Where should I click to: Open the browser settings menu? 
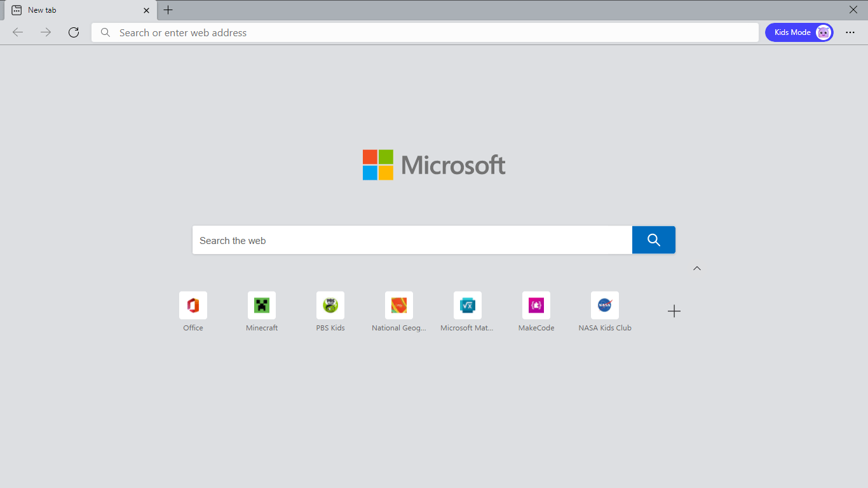(850, 32)
